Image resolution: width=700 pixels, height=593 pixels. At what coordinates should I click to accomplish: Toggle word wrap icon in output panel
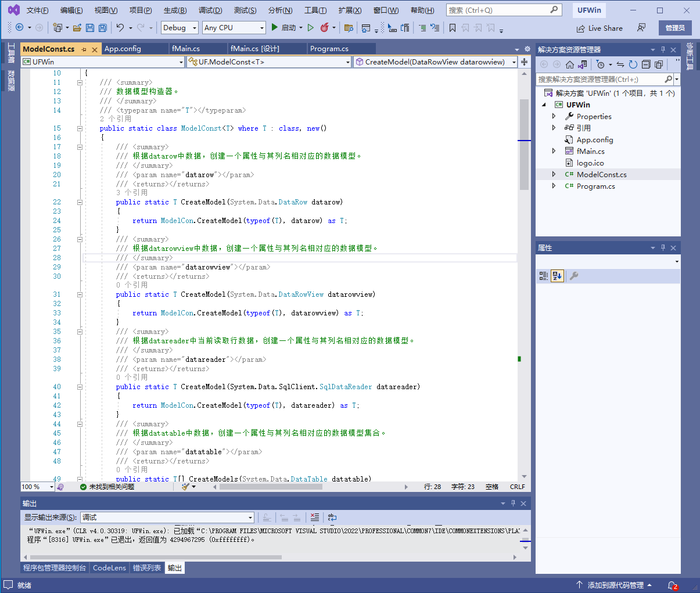(x=332, y=517)
